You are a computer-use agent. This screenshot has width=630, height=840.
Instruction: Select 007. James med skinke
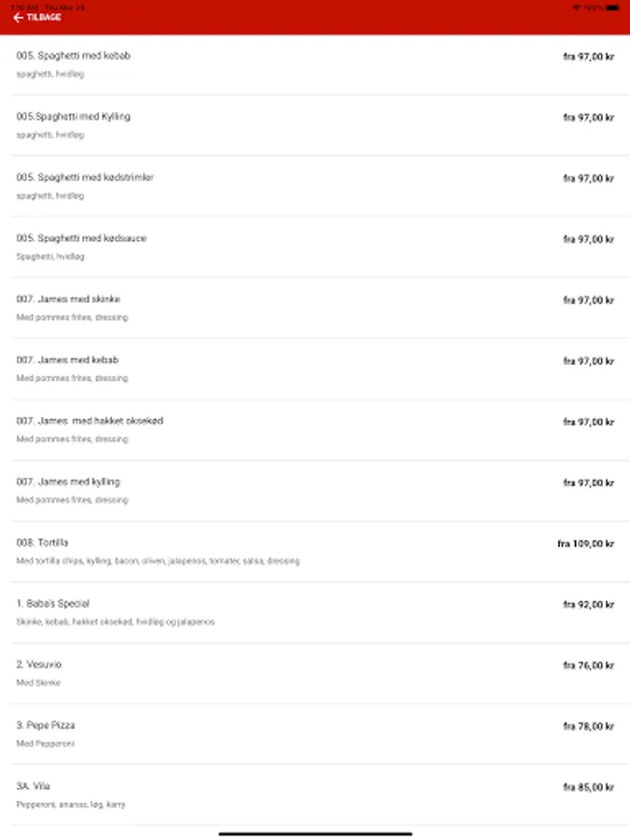(x=68, y=300)
